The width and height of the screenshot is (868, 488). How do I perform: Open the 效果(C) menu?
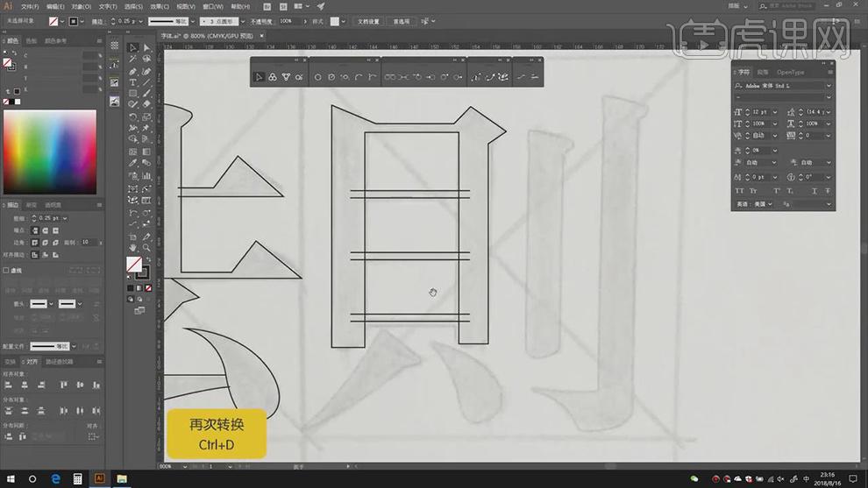(x=160, y=7)
